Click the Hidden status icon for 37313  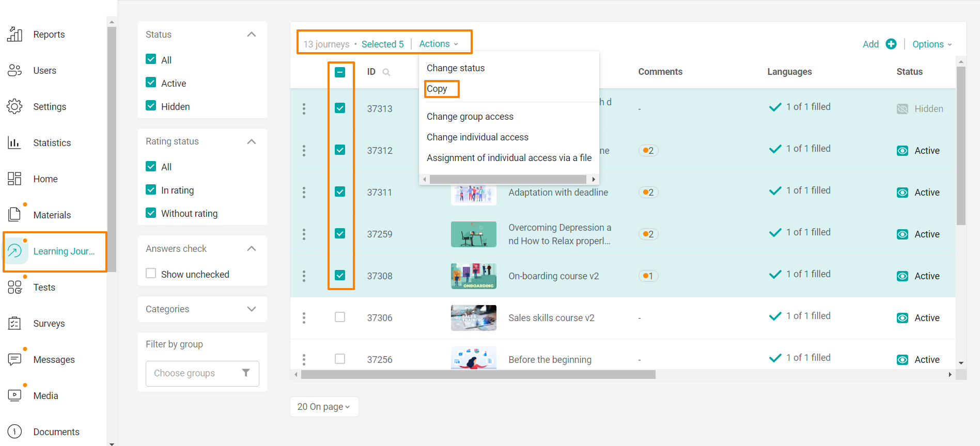[x=903, y=109]
